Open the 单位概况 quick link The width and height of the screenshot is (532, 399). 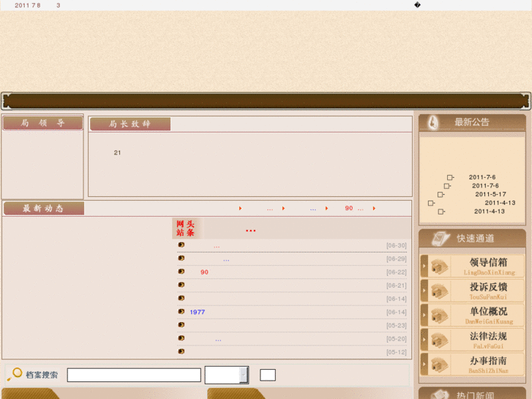click(x=472, y=316)
